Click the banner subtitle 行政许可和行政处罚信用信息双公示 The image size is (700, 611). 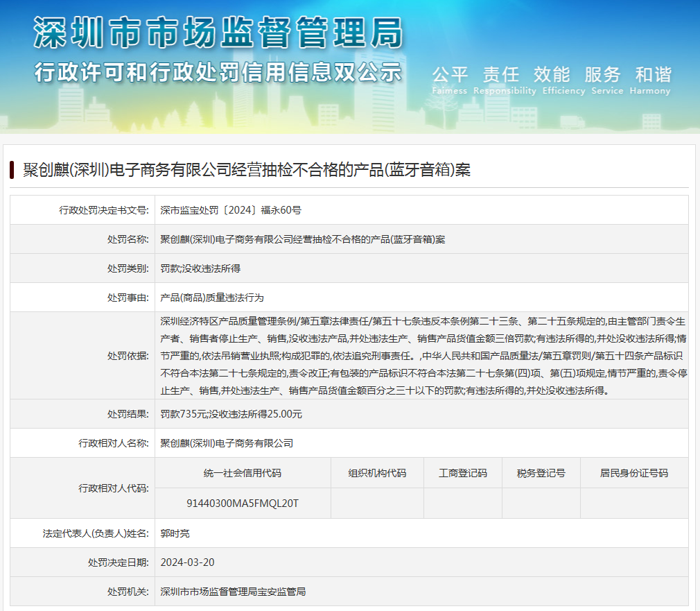pyautogui.click(x=218, y=72)
